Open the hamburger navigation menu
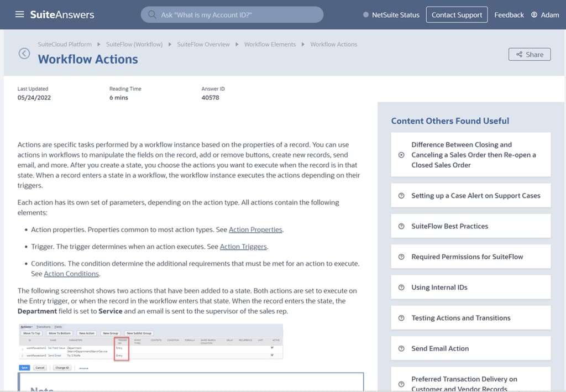 [19, 14]
